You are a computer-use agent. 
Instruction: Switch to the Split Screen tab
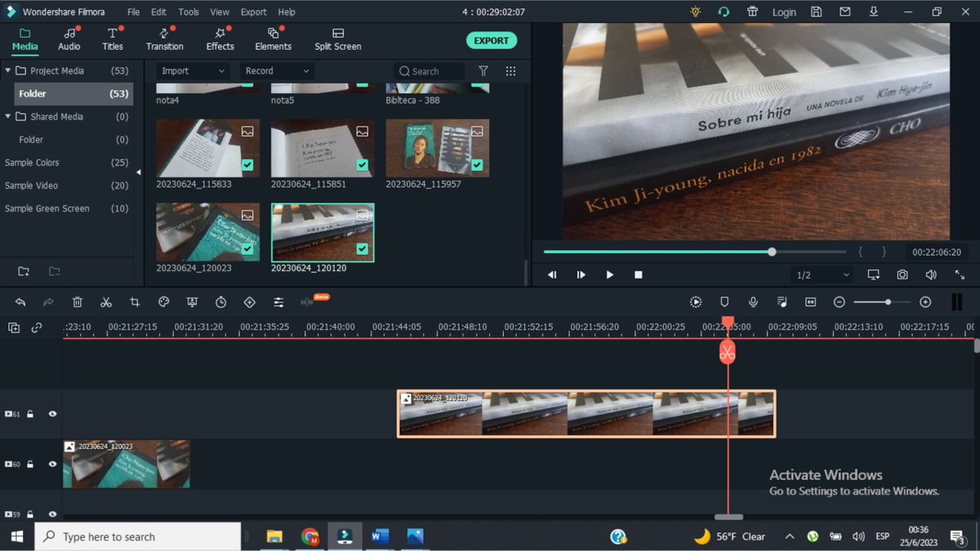pos(338,39)
